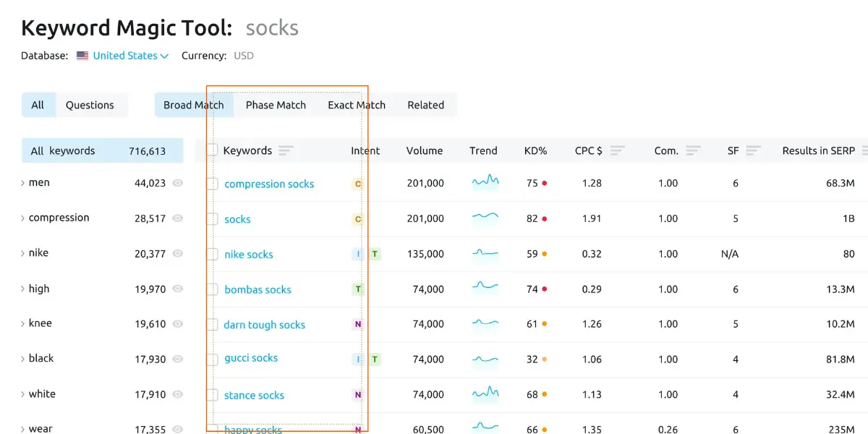Click the N intent badge for darn tough socks
Viewport: 868px width, 434px height.
coord(357,324)
